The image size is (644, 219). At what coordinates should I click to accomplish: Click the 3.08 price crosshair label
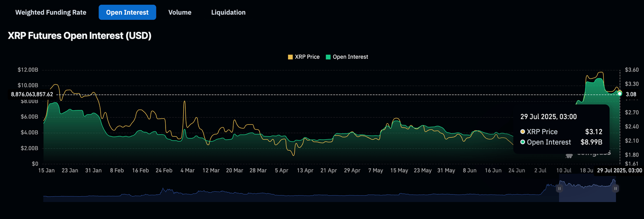(631, 94)
